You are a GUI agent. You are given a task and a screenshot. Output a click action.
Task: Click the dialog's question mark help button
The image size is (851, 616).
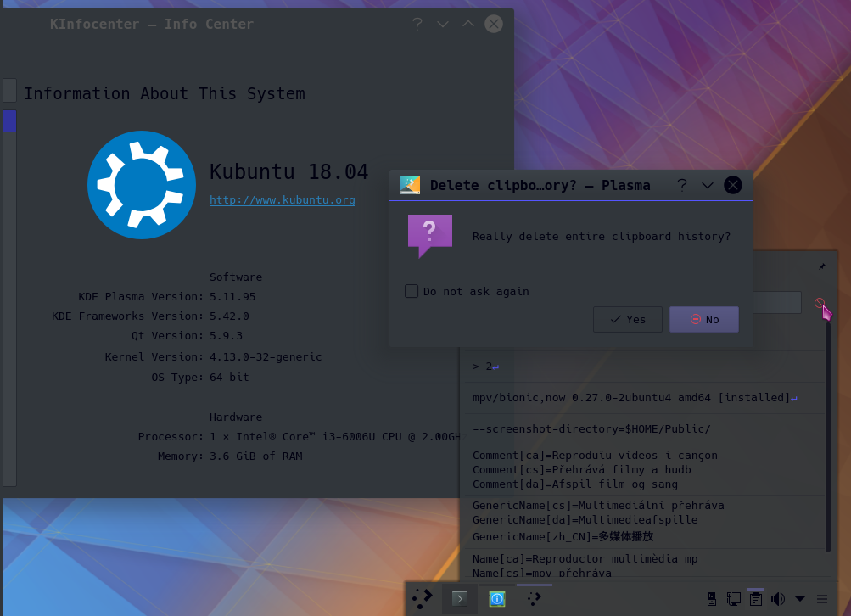point(682,185)
